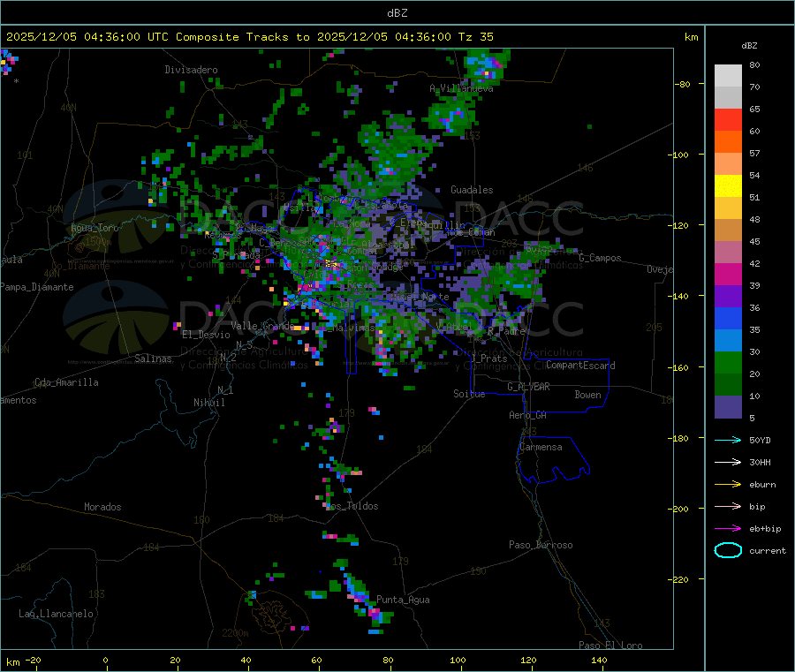Pick the light blue swatch between 35 and 30
Screen dimensions: 795x672
click(x=728, y=341)
